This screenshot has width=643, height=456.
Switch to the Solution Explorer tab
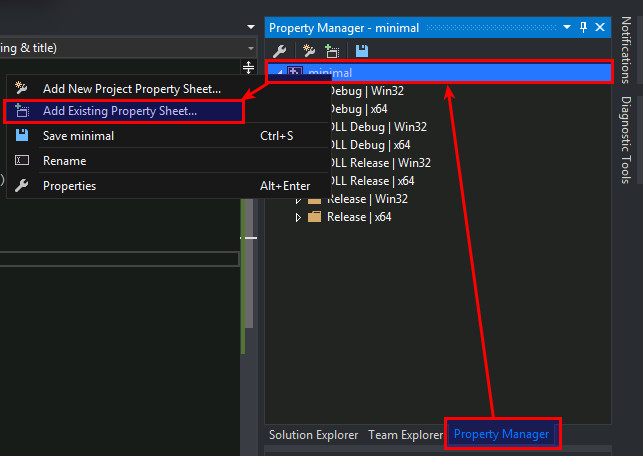click(x=313, y=435)
